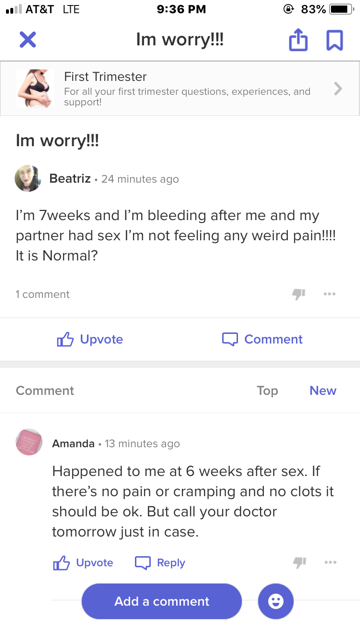The height and width of the screenshot is (640, 360).
Task: Sort comments by New
Action: (323, 391)
